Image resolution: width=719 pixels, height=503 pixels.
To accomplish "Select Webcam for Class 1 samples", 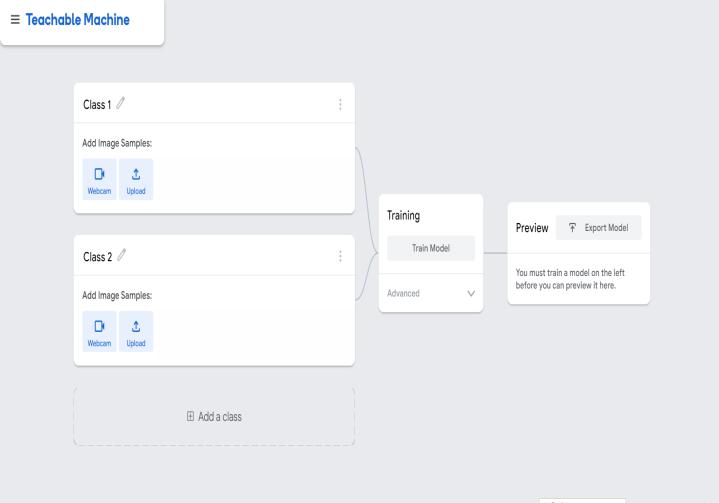I will (x=99, y=179).
